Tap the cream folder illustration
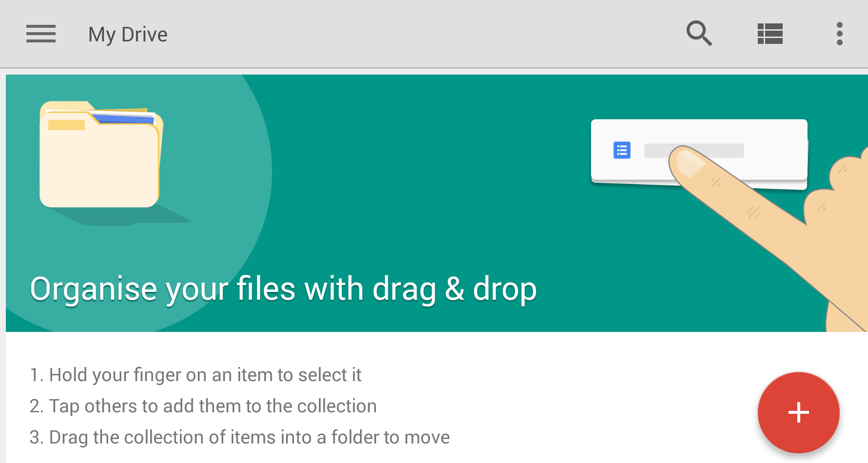 point(99,166)
